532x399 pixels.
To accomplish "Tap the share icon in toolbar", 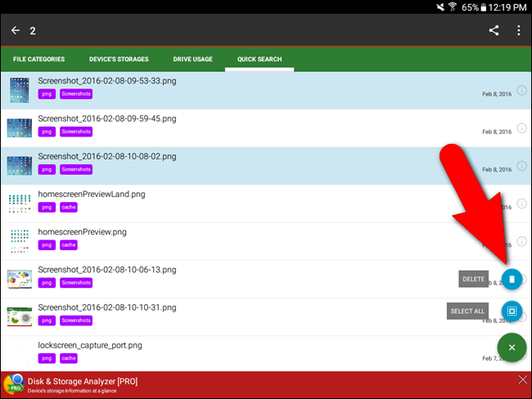I will pos(494,31).
